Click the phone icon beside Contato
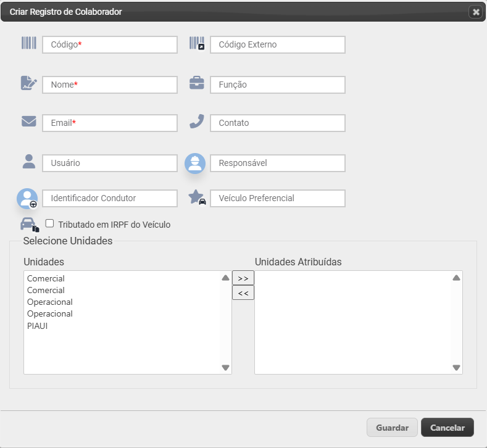Viewport: 487px width, 448px height. [x=197, y=121]
